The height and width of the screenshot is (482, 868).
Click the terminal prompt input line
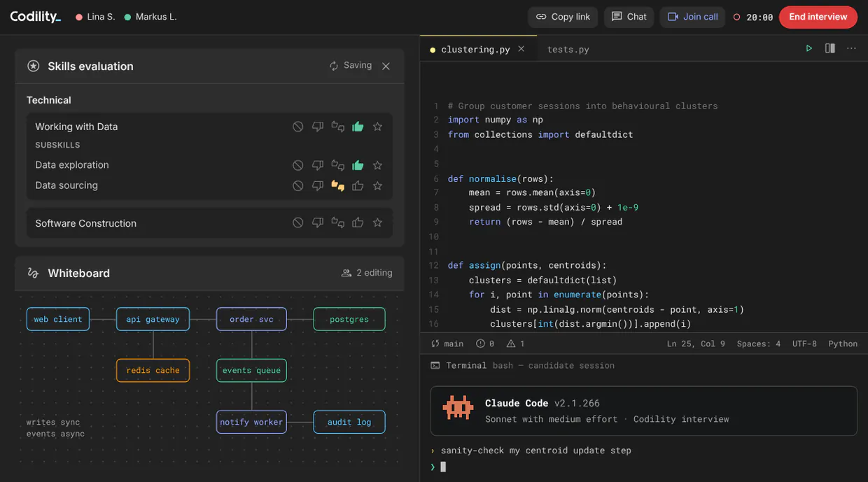tap(643, 467)
